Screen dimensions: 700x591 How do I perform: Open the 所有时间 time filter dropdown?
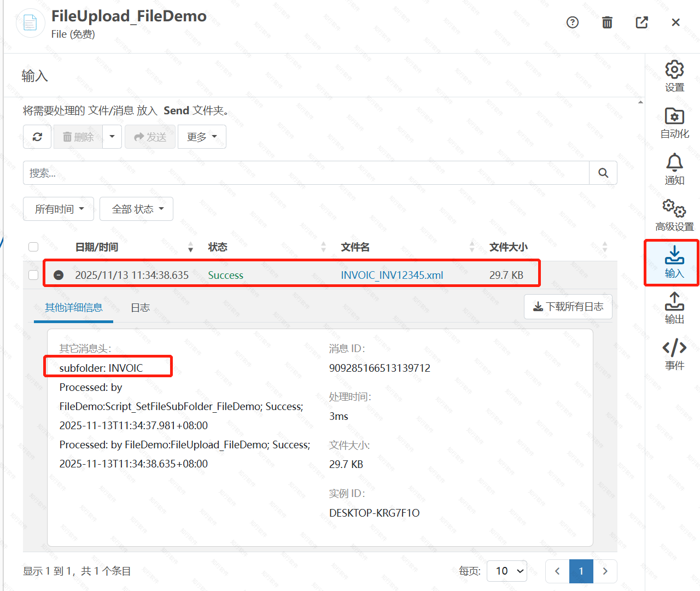point(58,208)
